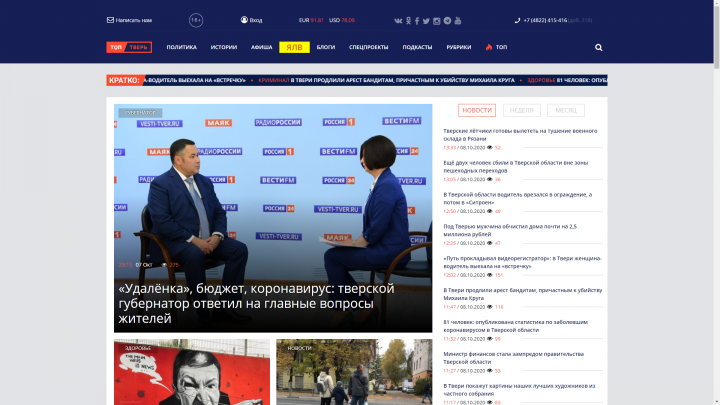Switch to the МЕСЯЦ tab
This screenshot has height=405, width=720.
click(x=566, y=110)
